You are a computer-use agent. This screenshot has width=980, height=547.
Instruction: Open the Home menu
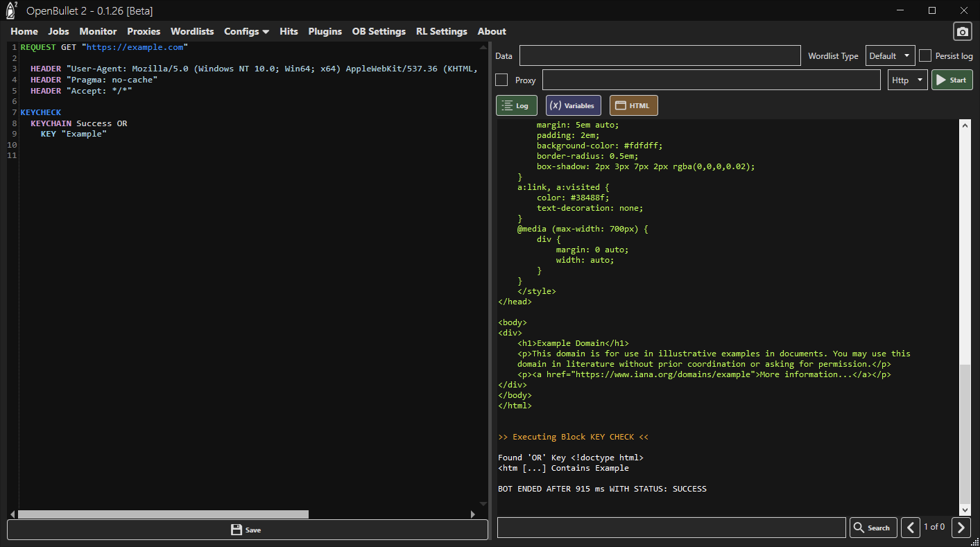(24, 31)
